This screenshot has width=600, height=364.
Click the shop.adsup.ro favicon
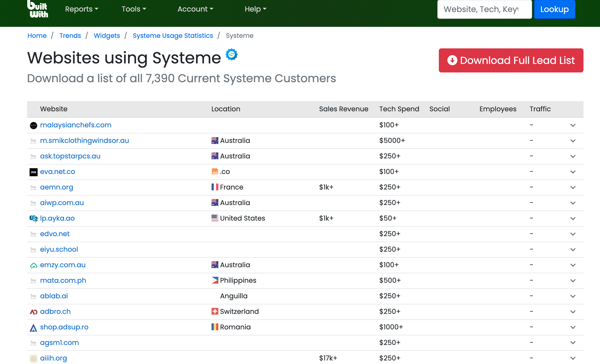(x=34, y=327)
